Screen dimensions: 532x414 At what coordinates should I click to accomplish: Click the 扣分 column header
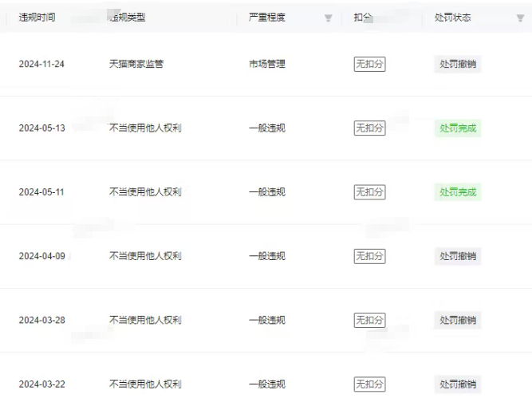point(363,18)
